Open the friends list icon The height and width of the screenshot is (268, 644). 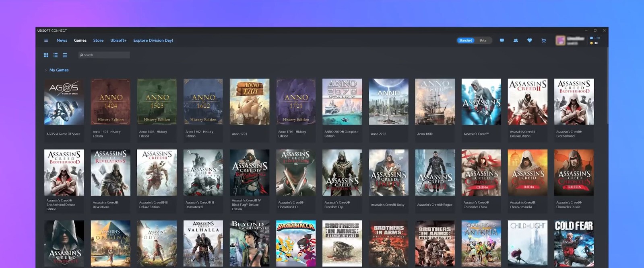pyautogui.click(x=516, y=40)
